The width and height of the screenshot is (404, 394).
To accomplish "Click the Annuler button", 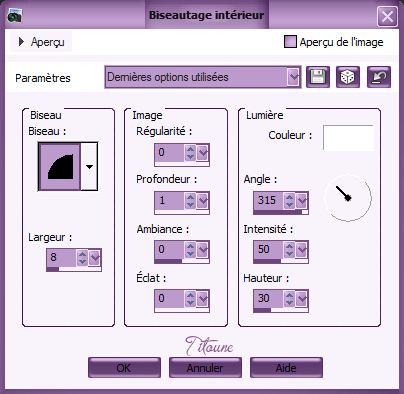I will click(x=205, y=368).
